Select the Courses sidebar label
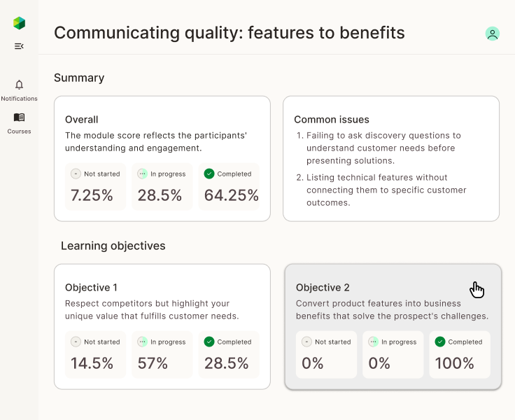The width and height of the screenshot is (515, 420). [19, 132]
